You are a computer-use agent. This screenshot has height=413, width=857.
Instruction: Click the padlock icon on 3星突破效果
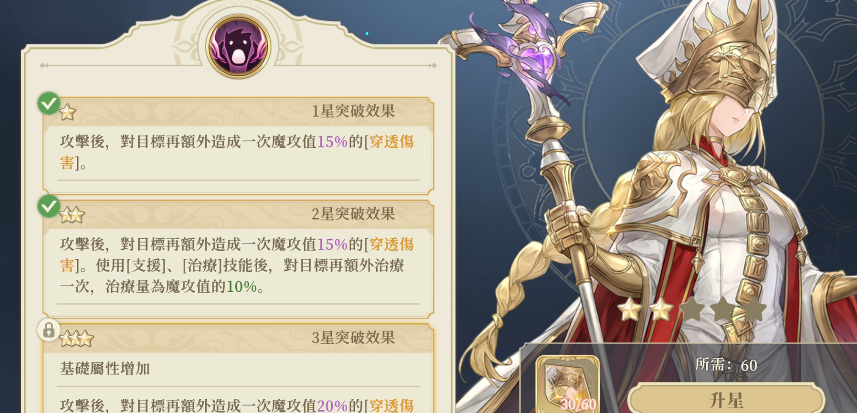(49, 329)
